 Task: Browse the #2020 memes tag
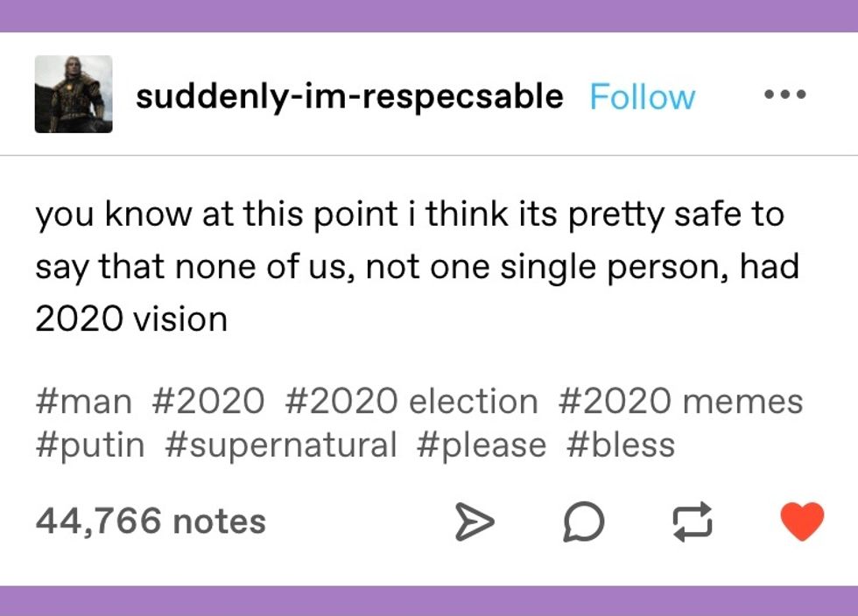click(x=679, y=402)
